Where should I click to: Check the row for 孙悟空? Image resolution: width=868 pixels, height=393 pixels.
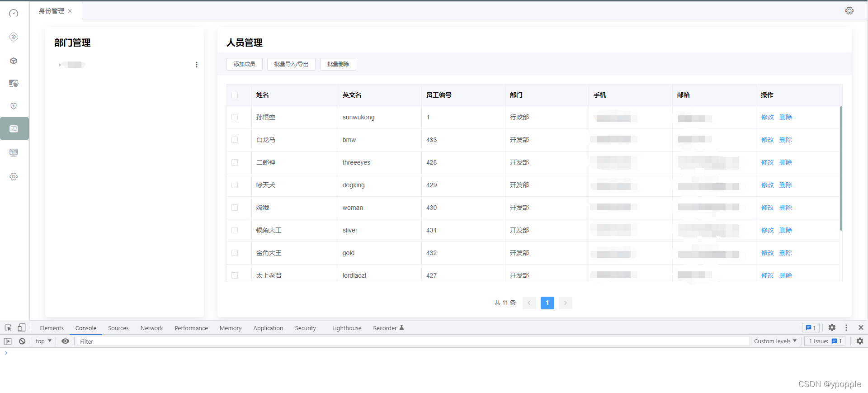(235, 117)
